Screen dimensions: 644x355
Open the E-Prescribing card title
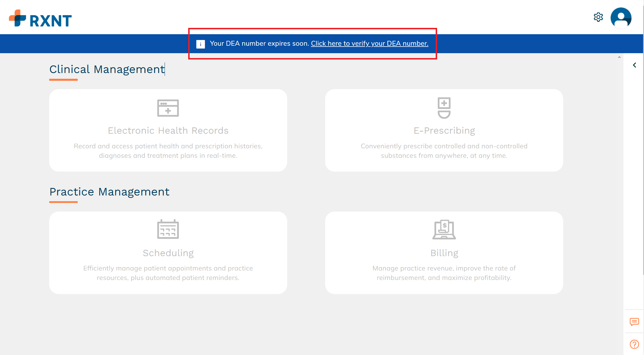coord(444,131)
